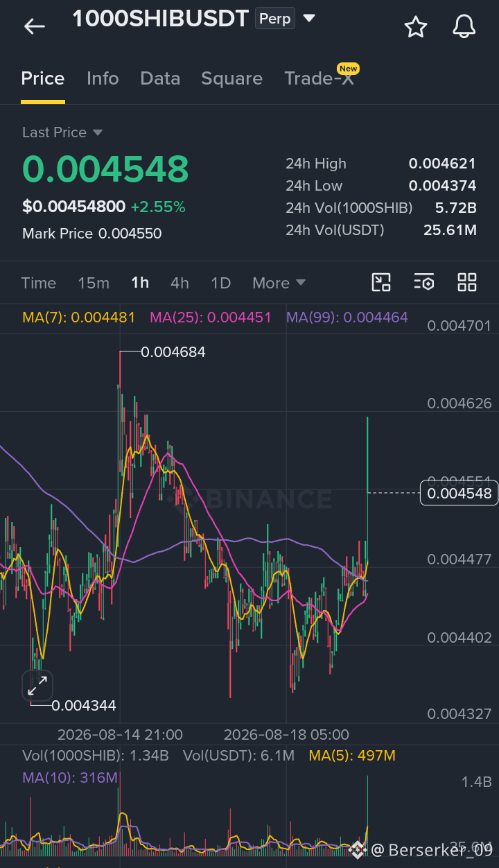Tap the 0.004344 chart low label

84,706
